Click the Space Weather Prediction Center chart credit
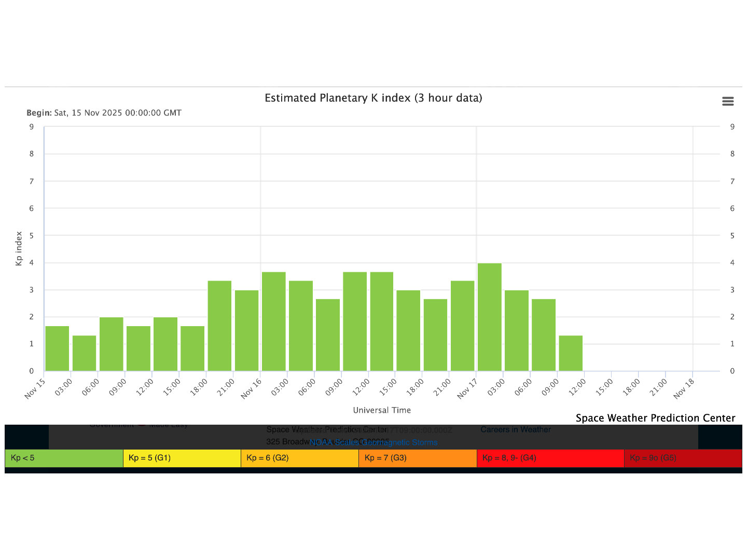The height and width of the screenshot is (560, 747). (x=655, y=418)
